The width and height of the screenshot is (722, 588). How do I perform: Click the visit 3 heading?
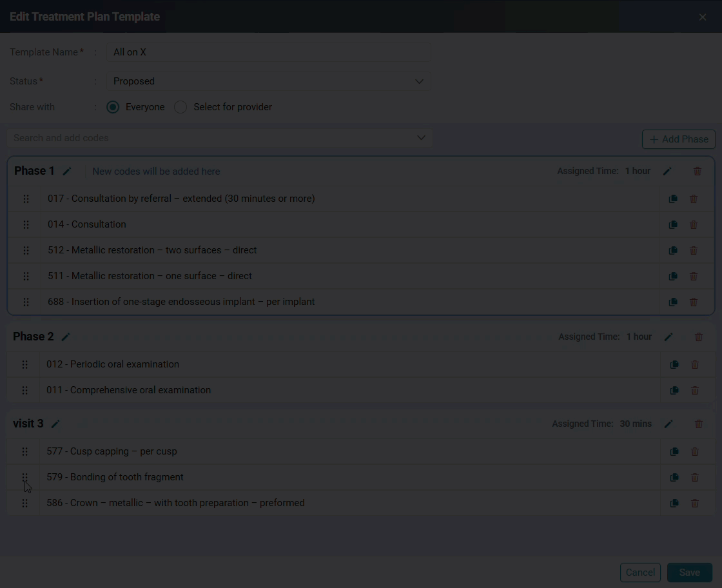tap(28, 424)
